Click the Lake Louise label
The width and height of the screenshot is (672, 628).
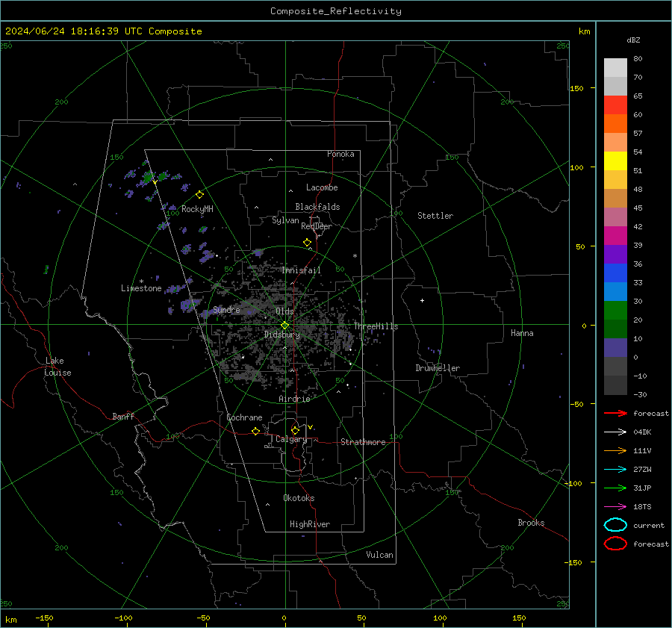point(57,367)
